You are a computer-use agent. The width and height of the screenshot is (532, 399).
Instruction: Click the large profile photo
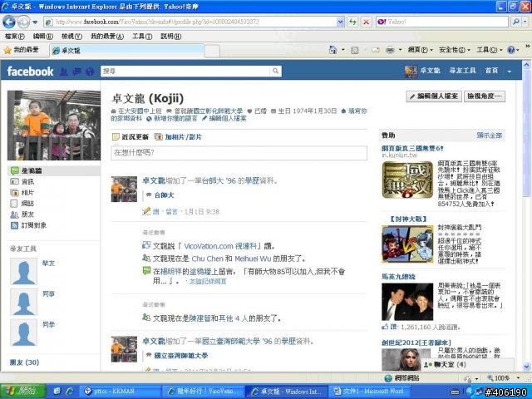pos(54,126)
